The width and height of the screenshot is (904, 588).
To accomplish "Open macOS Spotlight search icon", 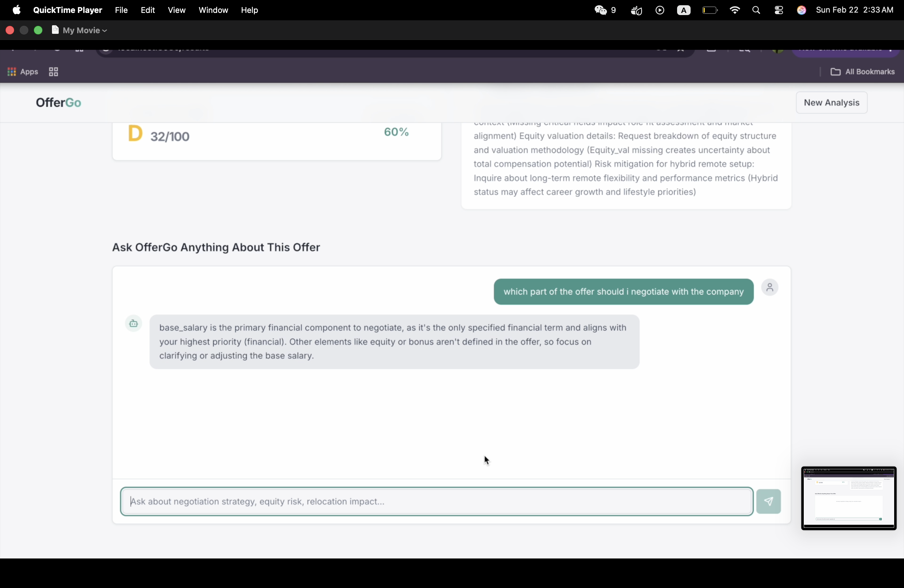I will point(756,10).
